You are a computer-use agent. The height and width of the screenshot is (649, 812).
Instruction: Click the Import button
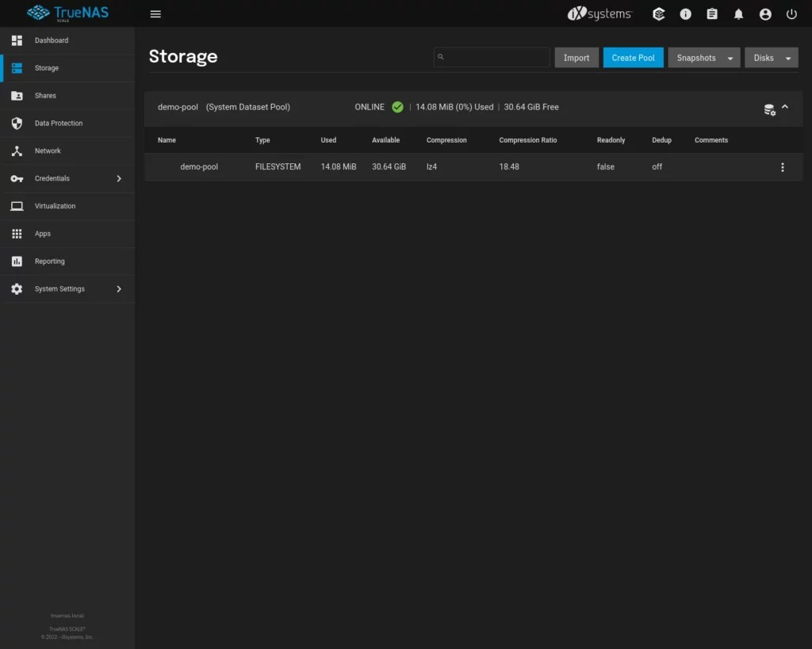click(576, 57)
